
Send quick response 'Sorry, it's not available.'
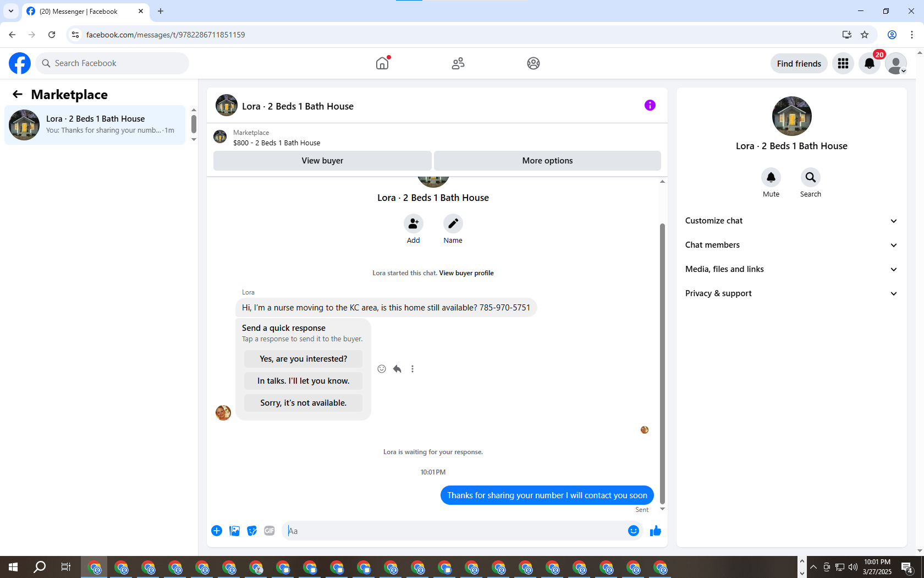pos(304,403)
